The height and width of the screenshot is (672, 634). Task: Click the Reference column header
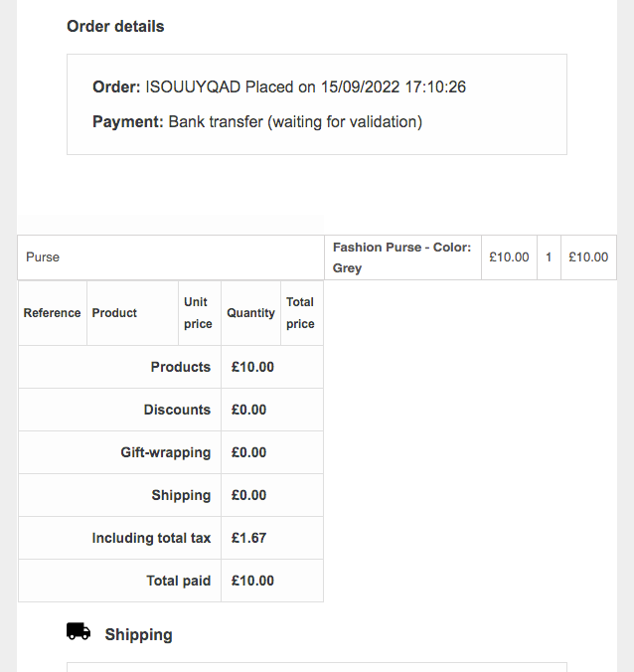pos(52,313)
